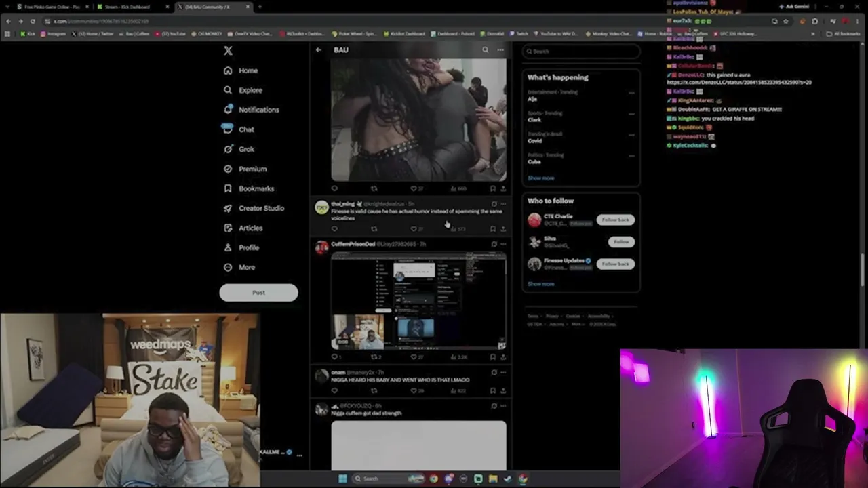Screen dimensions: 868x488
Task: Open Articles in the X sidebar
Action: 243,228
